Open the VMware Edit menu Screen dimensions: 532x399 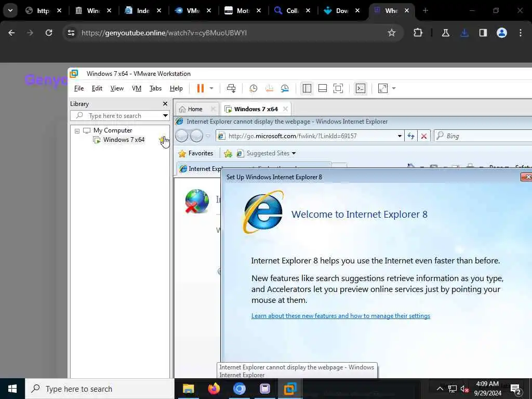click(x=97, y=88)
